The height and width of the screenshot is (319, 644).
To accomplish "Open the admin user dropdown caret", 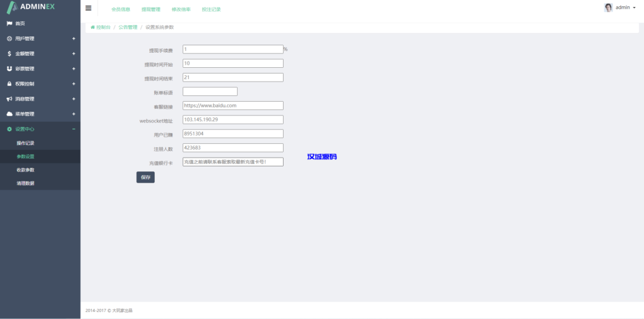I will click(x=634, y=8).
